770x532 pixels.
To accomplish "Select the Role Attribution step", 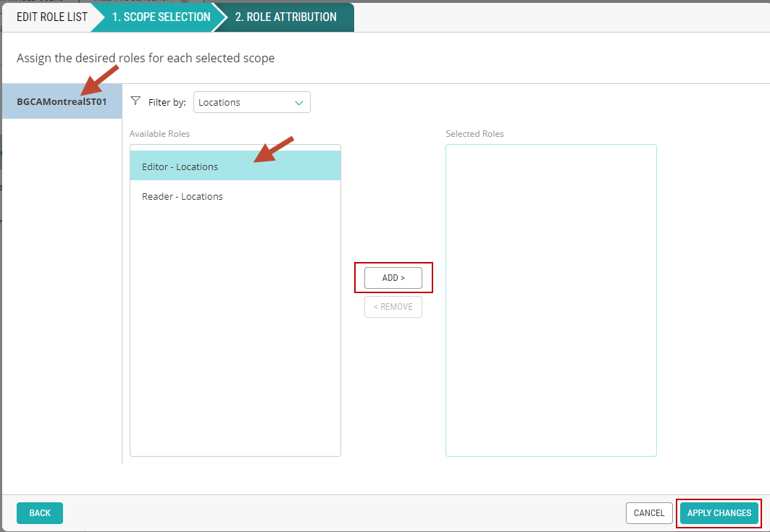I will [x=285, y=17].
